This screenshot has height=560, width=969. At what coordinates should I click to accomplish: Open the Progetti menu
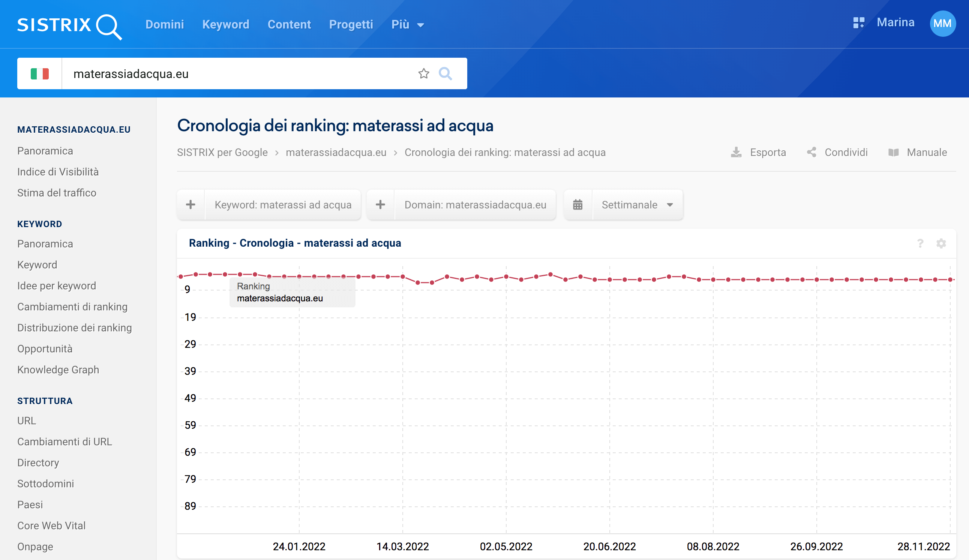[x=351, y=24]
